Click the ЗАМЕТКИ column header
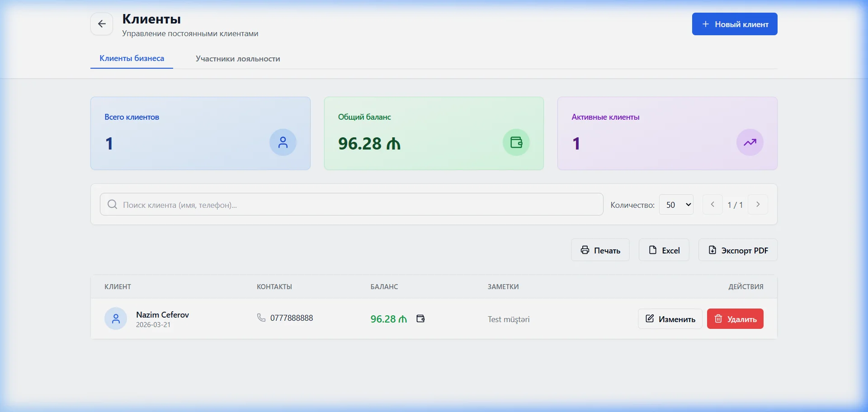The height and width of the screenshot is (412, 868). click(503, 286)
